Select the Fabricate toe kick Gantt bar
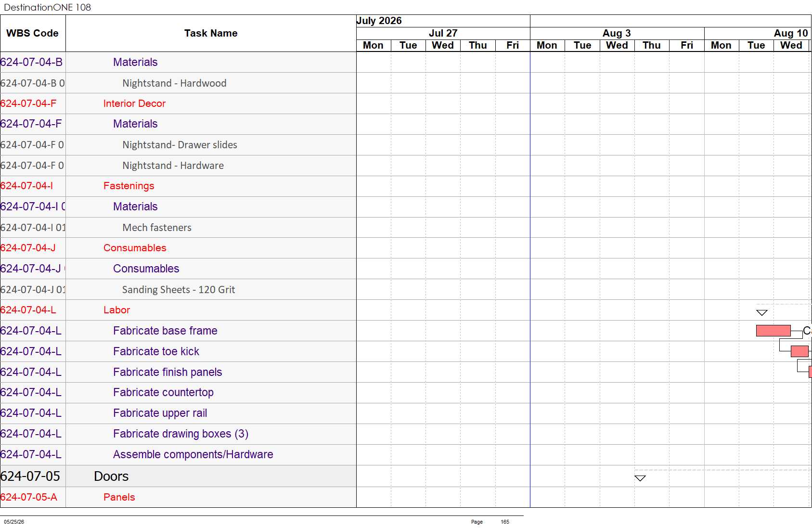Viewport: 812px width, 528px height. [799, 351]
